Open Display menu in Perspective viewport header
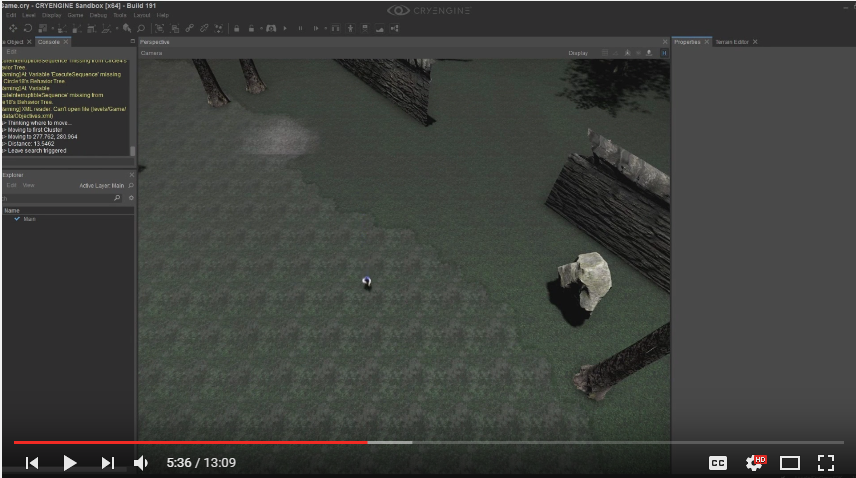 point(578,53)
